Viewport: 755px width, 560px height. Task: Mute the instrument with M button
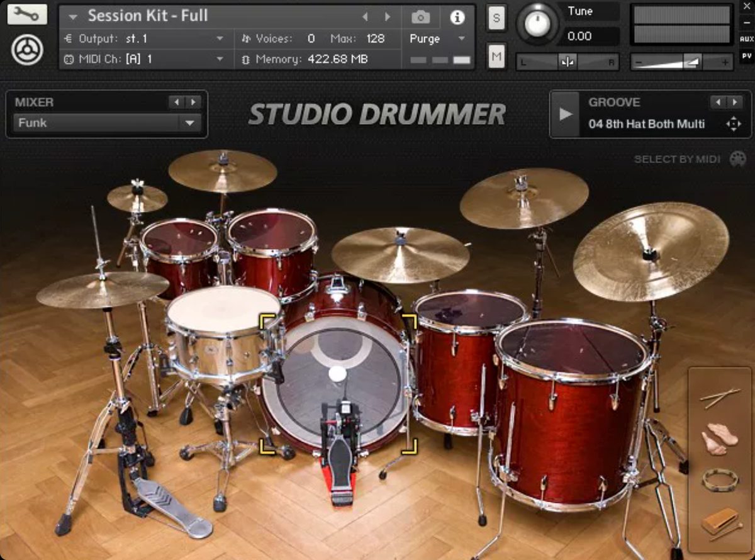tap(496, 57)
